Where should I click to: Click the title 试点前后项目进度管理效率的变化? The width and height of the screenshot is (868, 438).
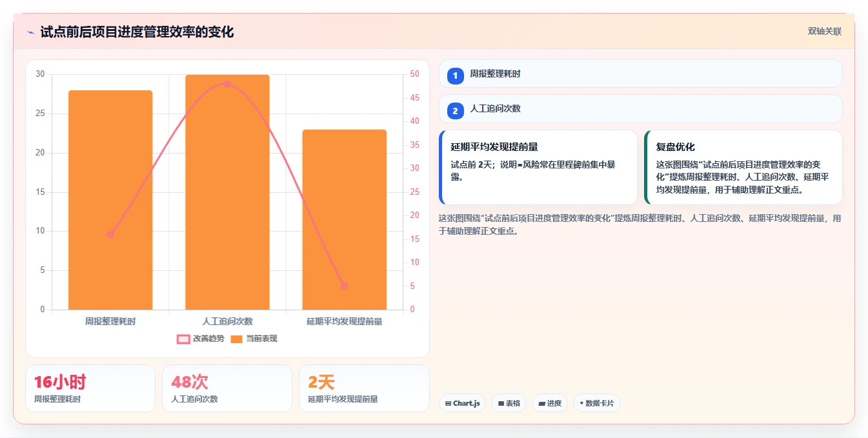(x=137, y=32)
